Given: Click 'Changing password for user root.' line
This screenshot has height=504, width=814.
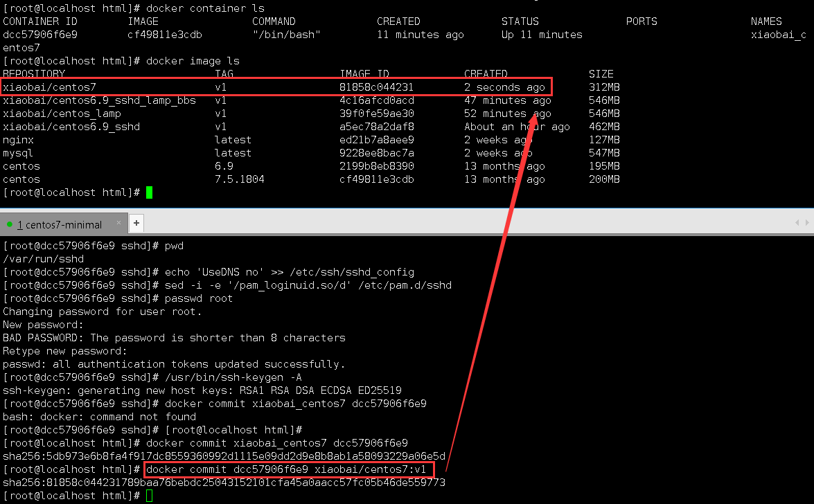Looking at the screenshot, I should [x=103, y=312].
